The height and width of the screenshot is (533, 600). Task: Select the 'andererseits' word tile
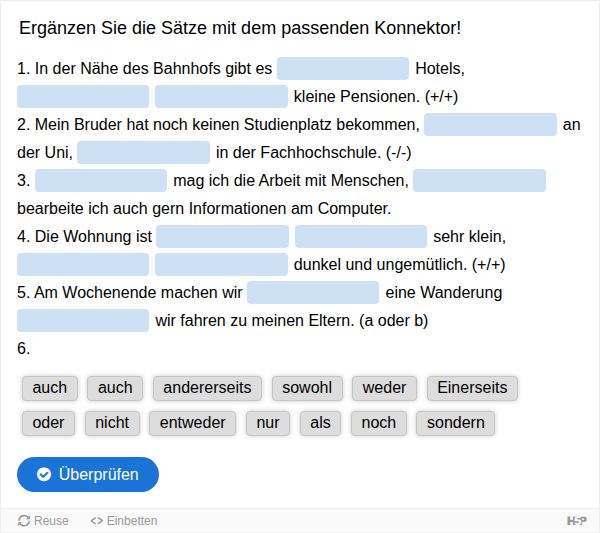pos(207,388)
